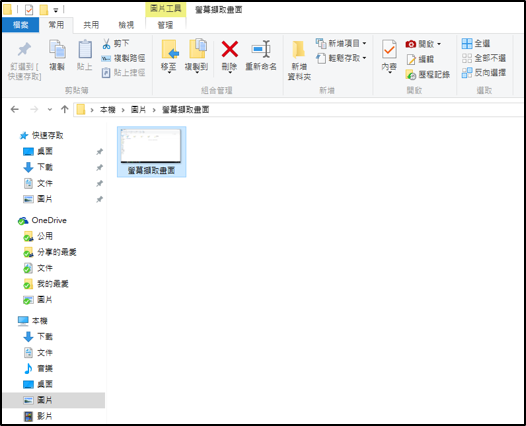Click the red X 刪除 delete icon

(230, 49)
